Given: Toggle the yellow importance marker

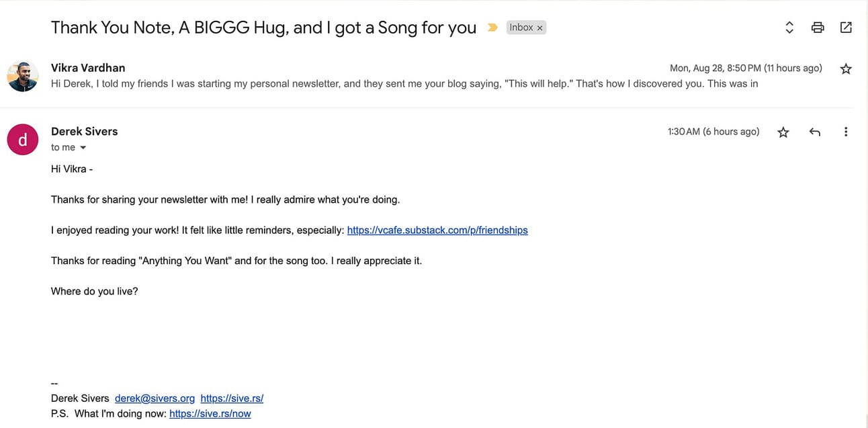Looking at the screenshot, I should (x=492, y=28).
